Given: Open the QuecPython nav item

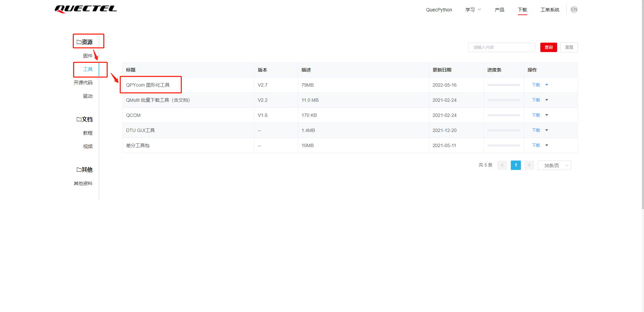Looking at the screenshot, I should click(439, 10).
